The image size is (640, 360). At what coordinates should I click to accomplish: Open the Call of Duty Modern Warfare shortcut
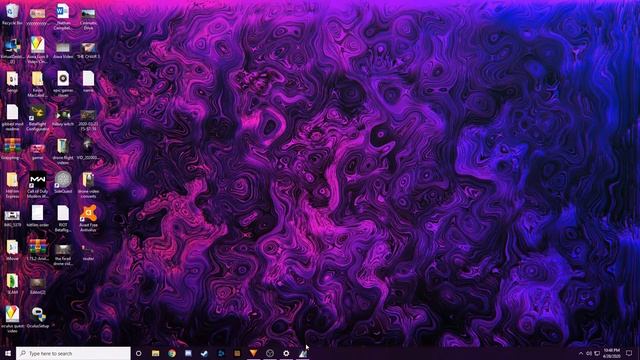click(38, 184)
